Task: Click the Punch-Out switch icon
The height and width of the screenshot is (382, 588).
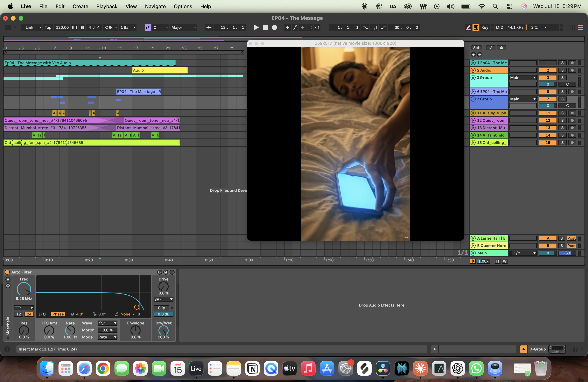Action: pos(383,27)
